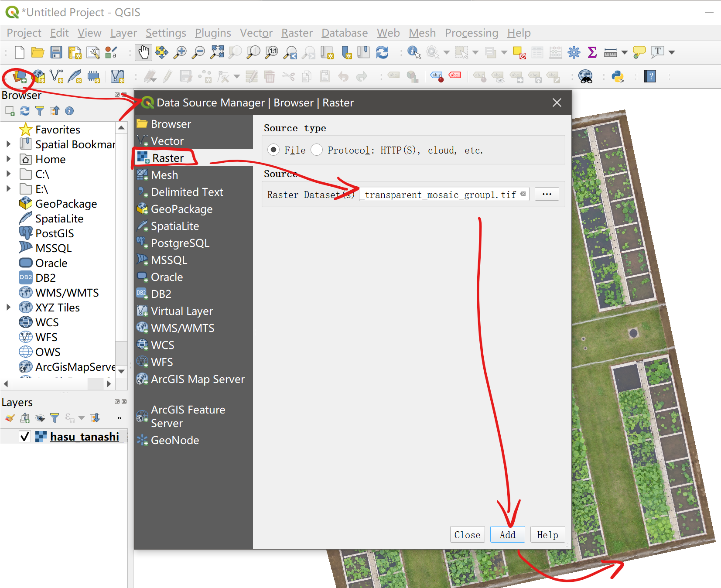Select the Mesh tab in Data Source Manager
Image resolution: width=721 pixels, height=588 pixels.
tap(193, 175)
